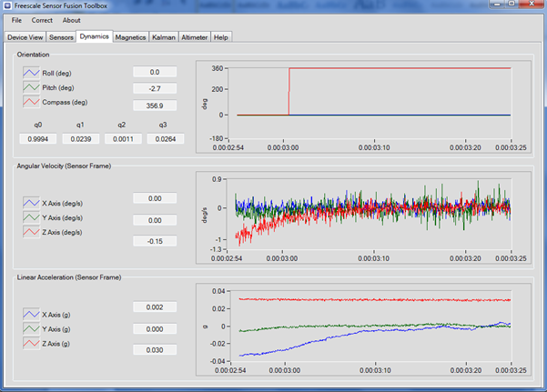The image size is (547, 392).
Task: Click the angular velocity X Axis value field
Action: coord(155,198)
